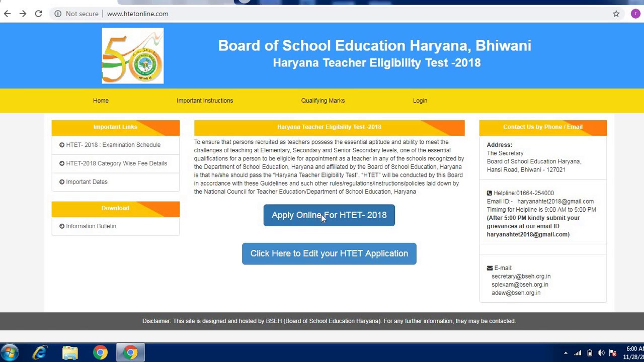Bookmark this page with the star icon
The width and height of the screenshot is (644, 362).
[x=616, y=14]
